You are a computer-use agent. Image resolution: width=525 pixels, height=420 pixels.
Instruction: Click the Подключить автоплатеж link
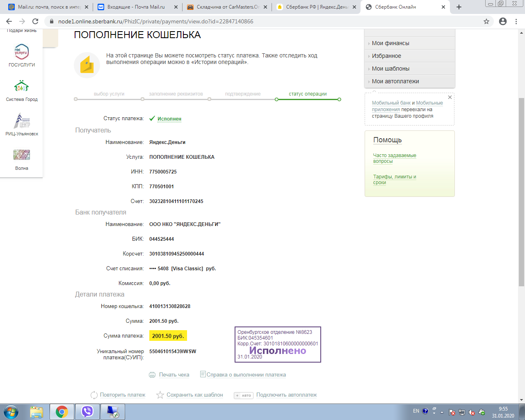287,395
